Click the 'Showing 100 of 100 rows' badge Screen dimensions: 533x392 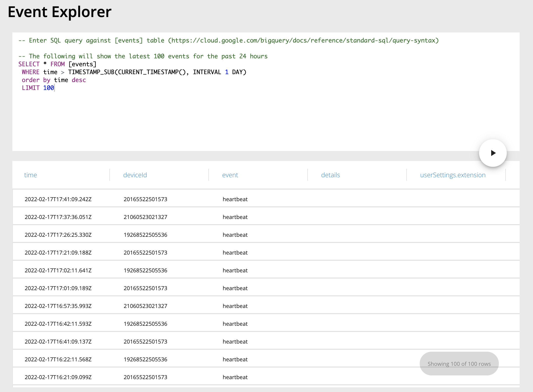pos(459,364)
